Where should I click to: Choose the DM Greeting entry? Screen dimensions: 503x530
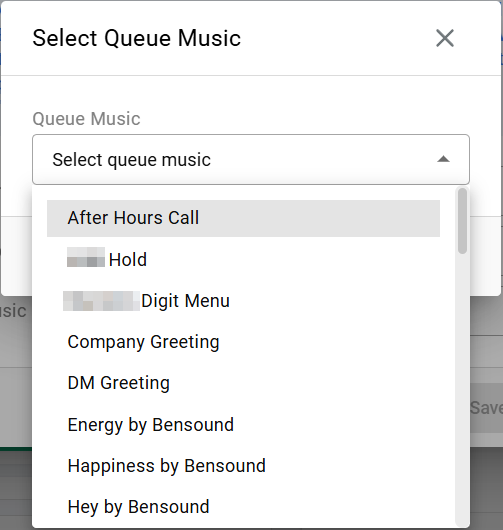coord(243,383)
